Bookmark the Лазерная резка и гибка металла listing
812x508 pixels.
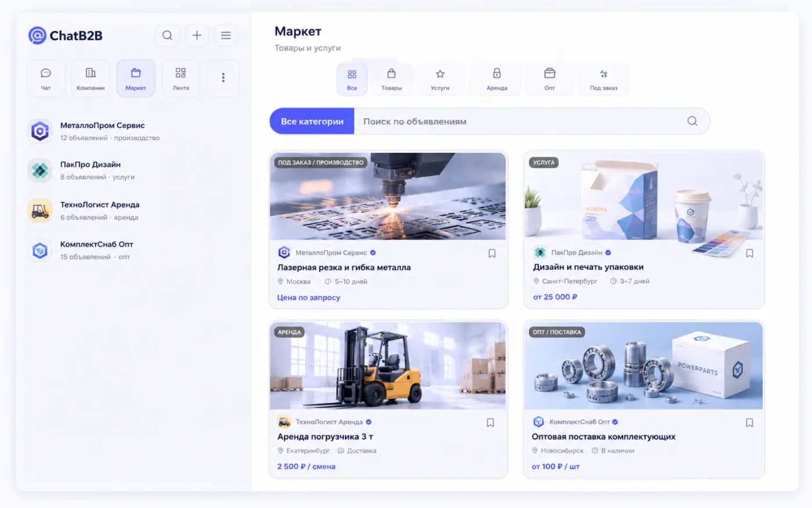(x=492, y=253)
